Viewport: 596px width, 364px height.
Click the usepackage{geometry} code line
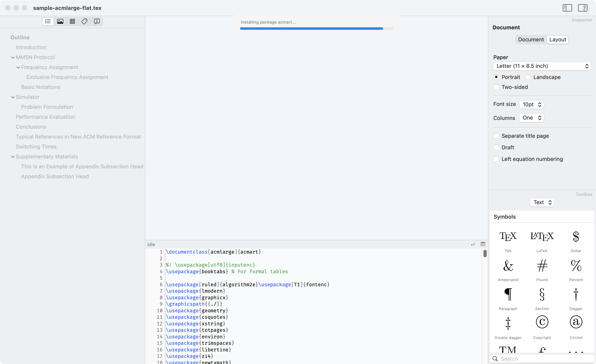coord(197,311)
